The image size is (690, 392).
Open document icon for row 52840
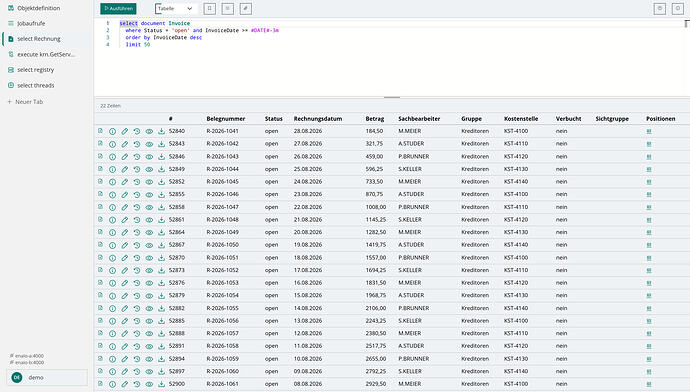pyautogui.click(x=100, y=131)
